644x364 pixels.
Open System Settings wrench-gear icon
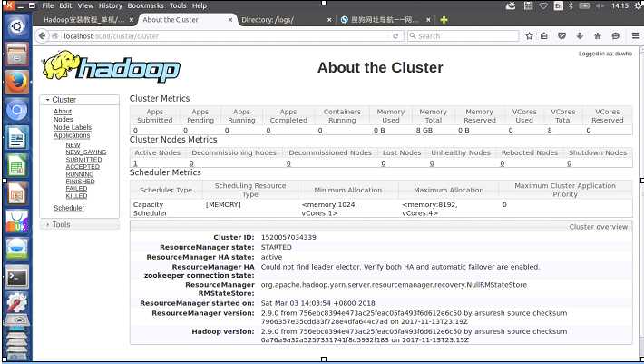point(17,304)
